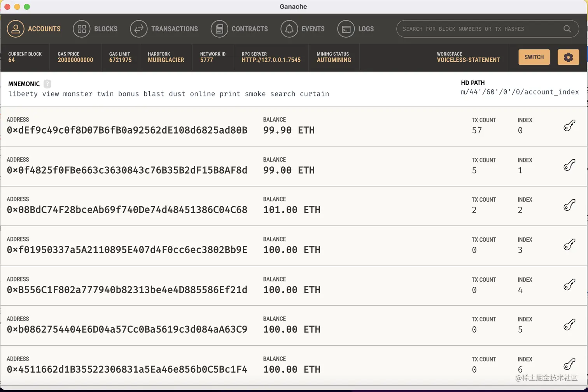The image size is (588, 392).
Task: Click the SWITCH workspace button
Action: tap(534, 57)
